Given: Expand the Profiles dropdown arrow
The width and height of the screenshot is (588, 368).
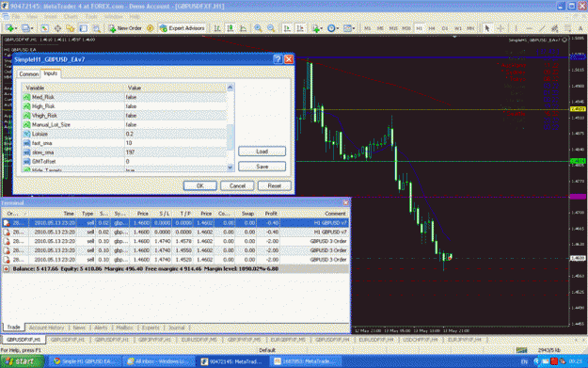Looking at the screenshot, I should click(32, 28).
